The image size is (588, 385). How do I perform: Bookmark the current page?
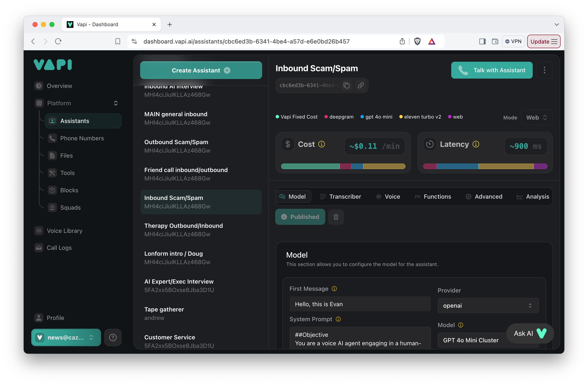pos(118,41)
